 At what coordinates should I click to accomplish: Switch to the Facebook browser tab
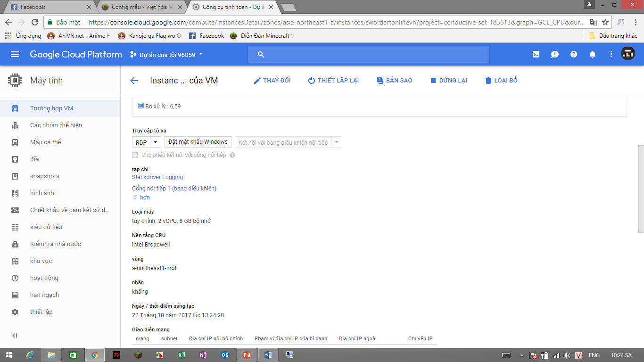(49, 7)
